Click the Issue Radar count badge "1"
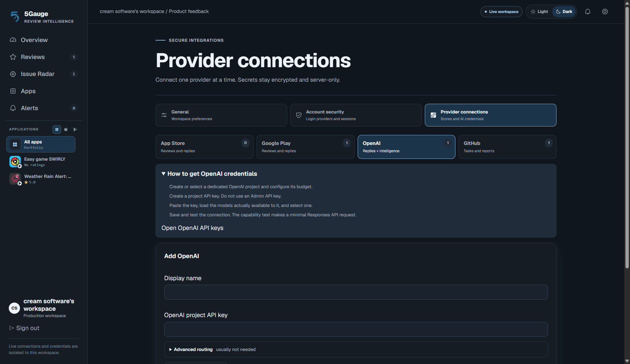630x364 pixels. (74, 74)
